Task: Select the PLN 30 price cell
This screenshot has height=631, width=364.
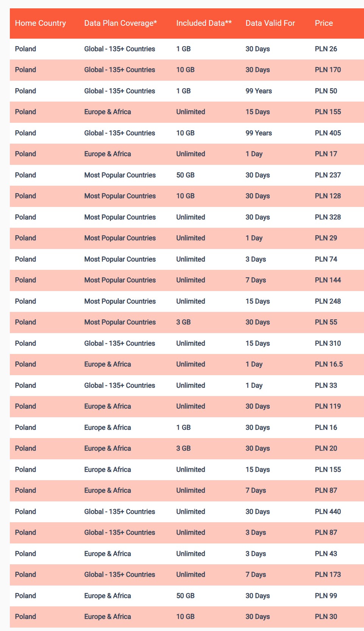Action: pyautogui.click(x=326, y=617)
